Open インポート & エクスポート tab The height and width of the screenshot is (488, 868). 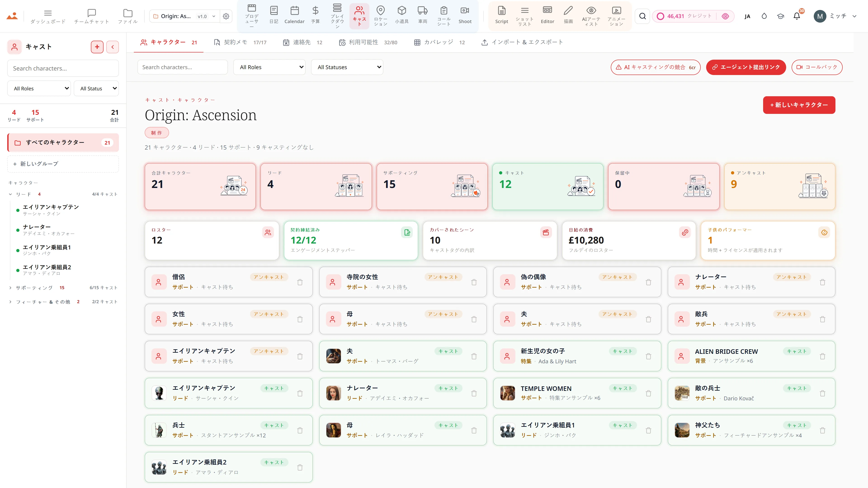tap(522, 42)
